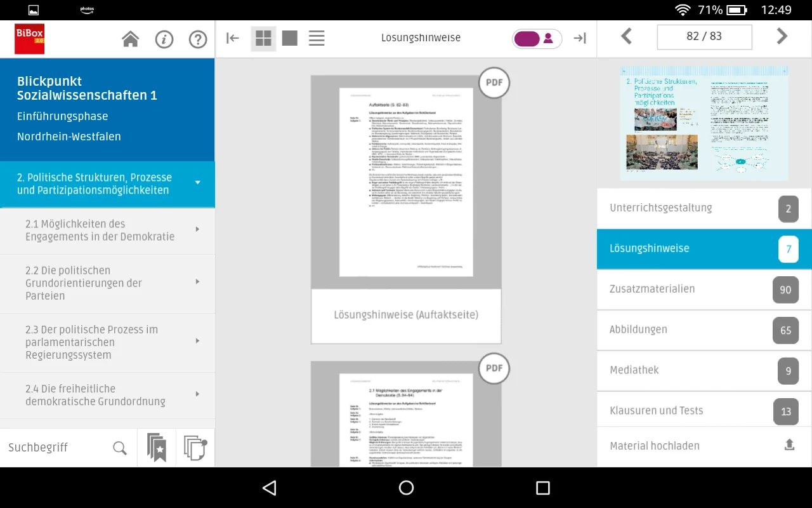Image resolution: width=812 pixels, height=508 pixels.
Task: Go to next page with right arrow
Action: [x=782, y=36]
